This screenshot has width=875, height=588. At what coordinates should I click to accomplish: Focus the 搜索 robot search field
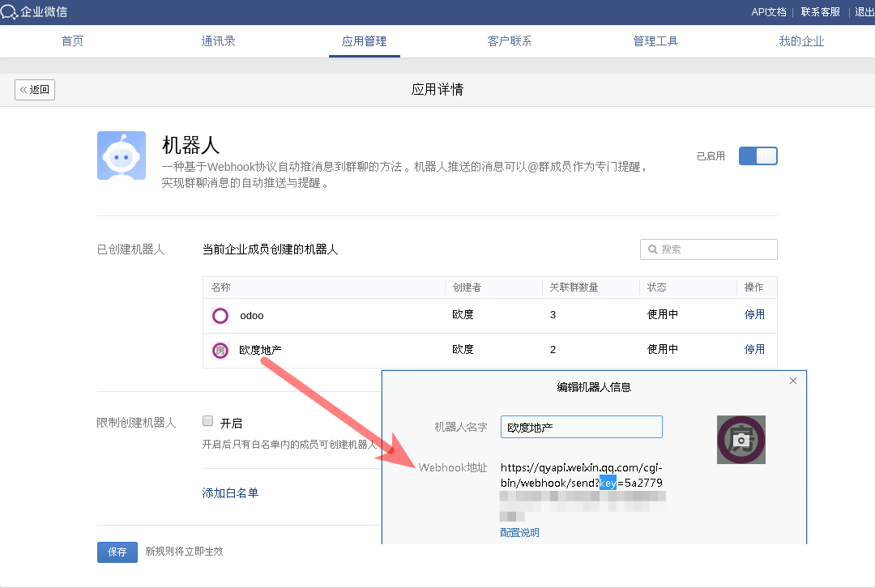click(709, 249)
